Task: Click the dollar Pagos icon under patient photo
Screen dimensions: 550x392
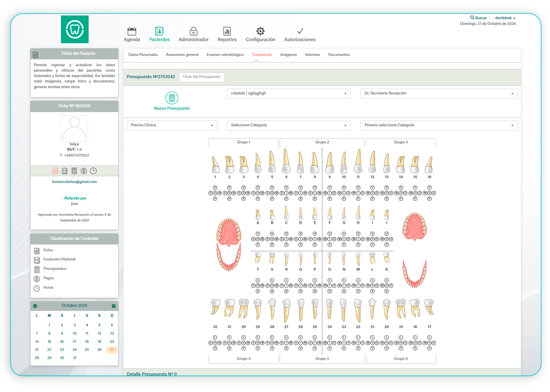Action: (x=84, y=171)
